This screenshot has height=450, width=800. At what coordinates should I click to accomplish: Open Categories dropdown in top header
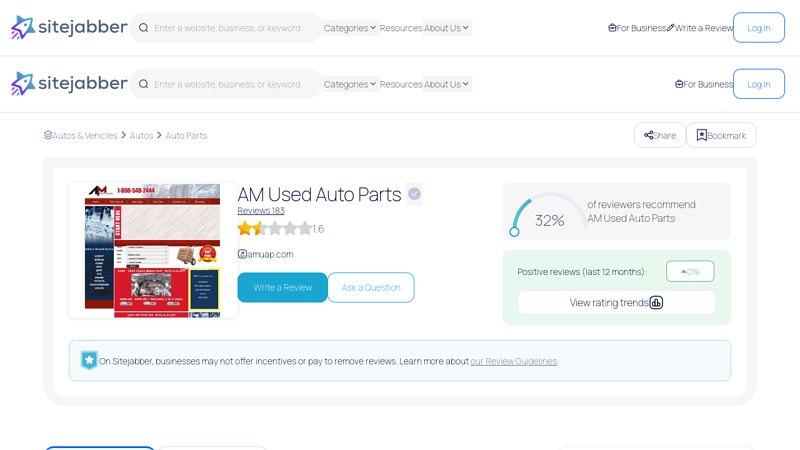[x=350, y=28]
